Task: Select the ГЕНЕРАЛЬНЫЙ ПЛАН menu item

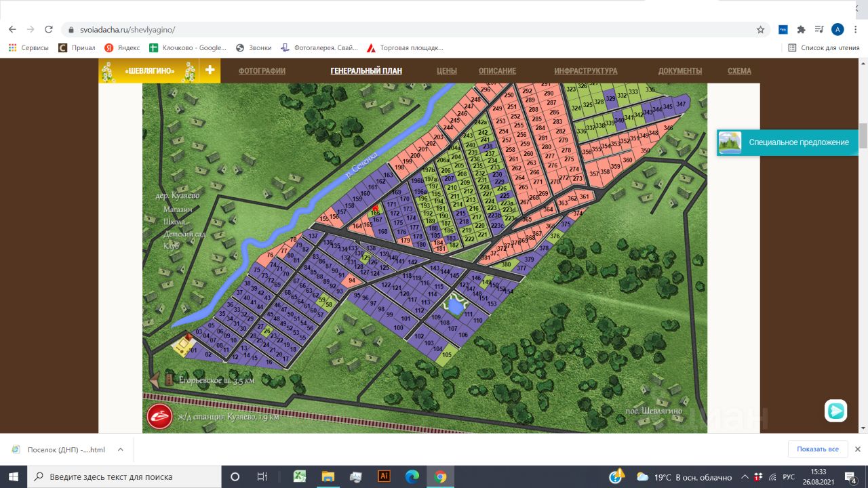Action: click(366, 71)
